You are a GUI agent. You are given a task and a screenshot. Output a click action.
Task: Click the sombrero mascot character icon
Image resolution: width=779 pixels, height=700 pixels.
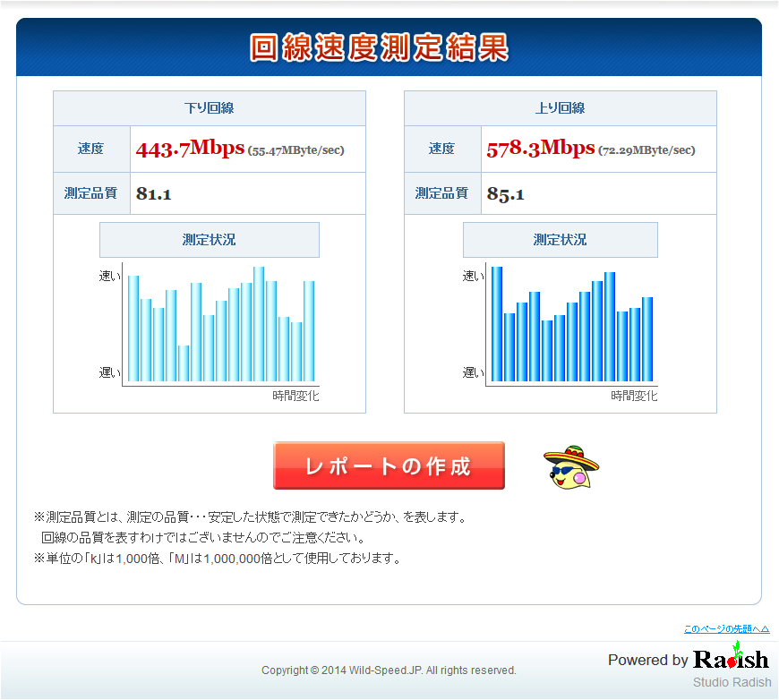pos(571,466)
